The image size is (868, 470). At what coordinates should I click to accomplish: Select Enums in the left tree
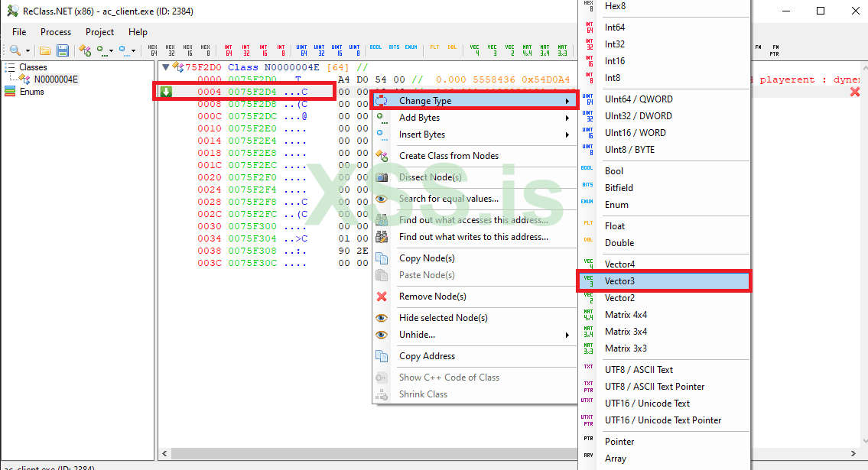pyautogui.click(x=31, y=92)
